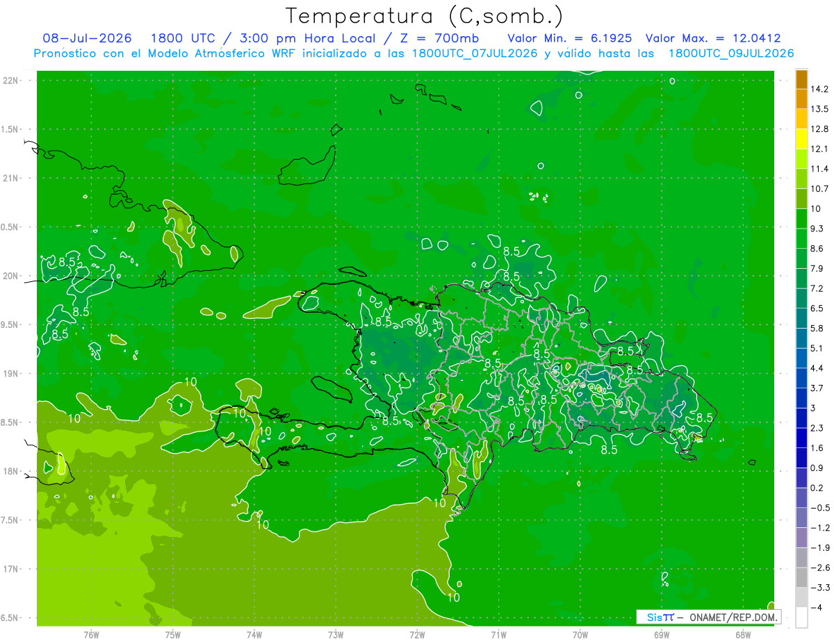834x644 pixels.
Task: Click the '-4' color bar value
Action: pyautogui.click(x=817, y=607)
